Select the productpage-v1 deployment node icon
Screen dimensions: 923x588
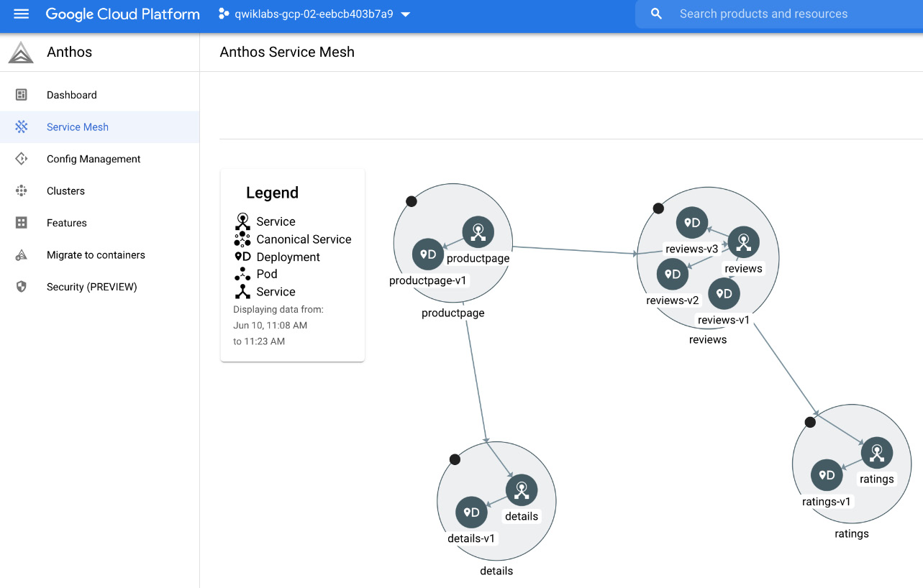click(428, 254)
